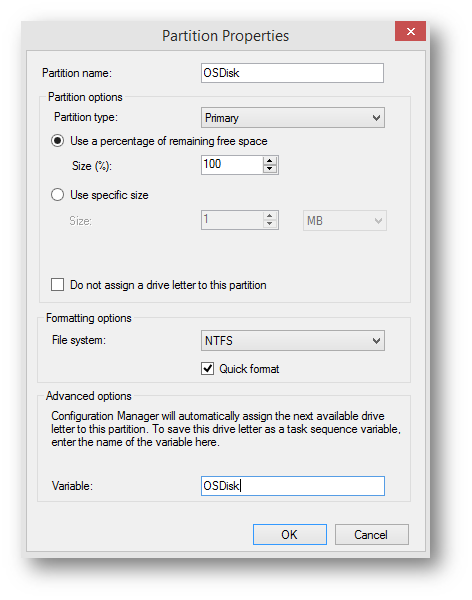The image size is (472, 600).
Task: Confirm settings with the OK button
Action: (290, 535)
